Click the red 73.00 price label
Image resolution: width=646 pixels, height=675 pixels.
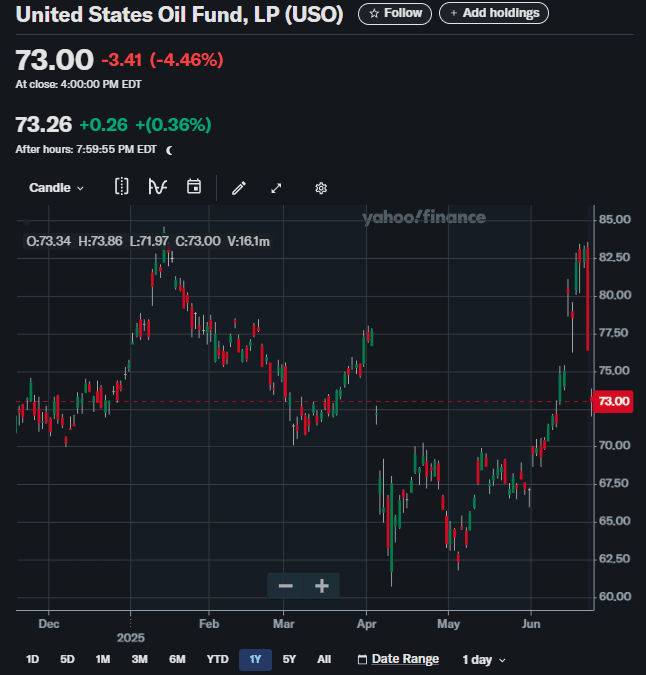click(x=612, y=401)
